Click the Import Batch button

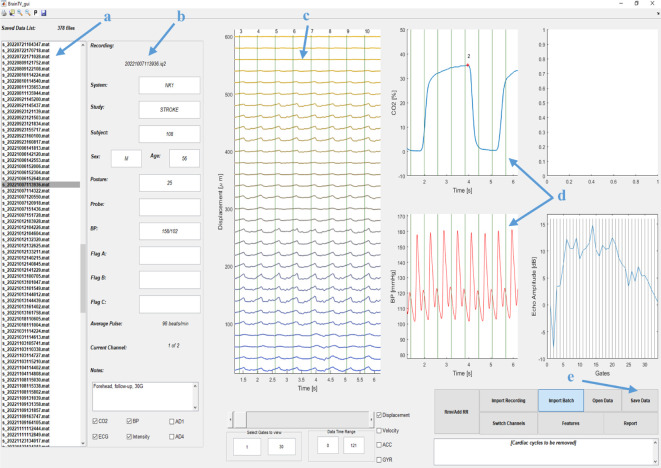point(561,401)
